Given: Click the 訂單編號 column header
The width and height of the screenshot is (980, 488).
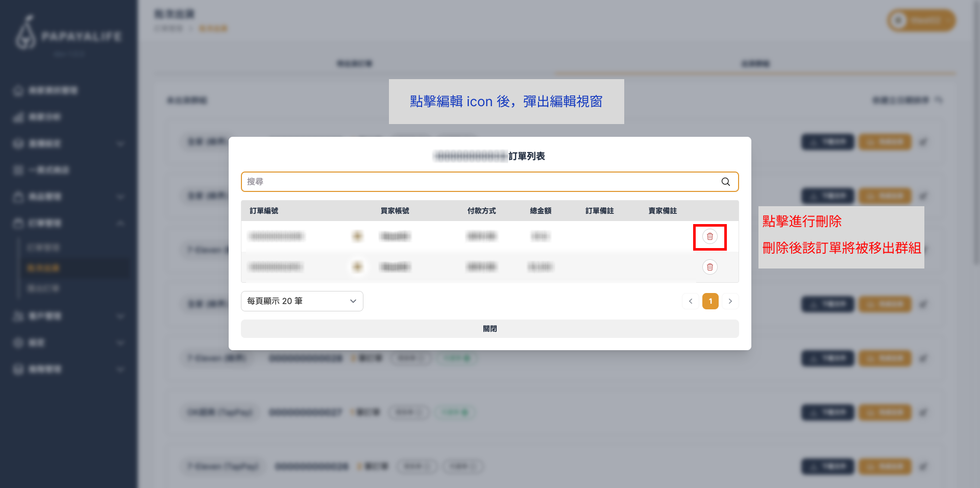Looking at the screenshot, I should tap(264, 211).
